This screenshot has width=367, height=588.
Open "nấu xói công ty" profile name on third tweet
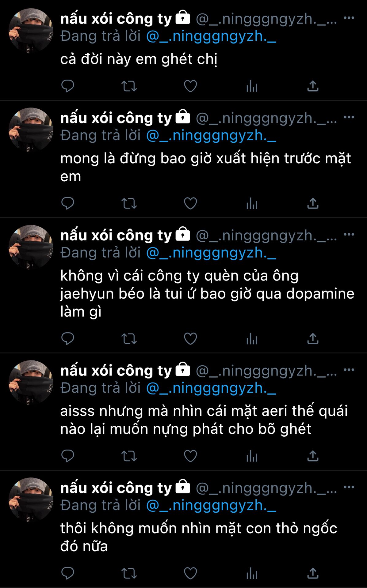point(116,235)
